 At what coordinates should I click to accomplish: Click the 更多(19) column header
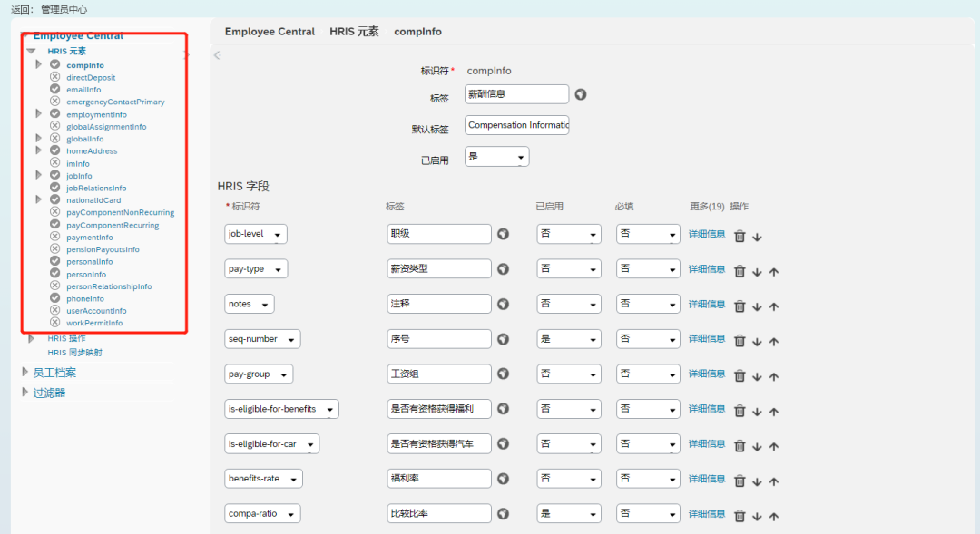[706, 206]
